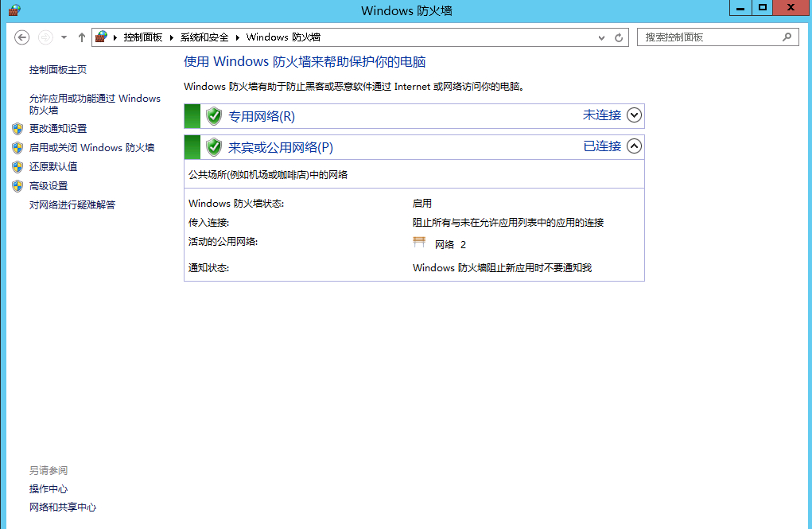812x529 pixels.
Task: Click the 已连接 status text
Action: pos(602,146)
